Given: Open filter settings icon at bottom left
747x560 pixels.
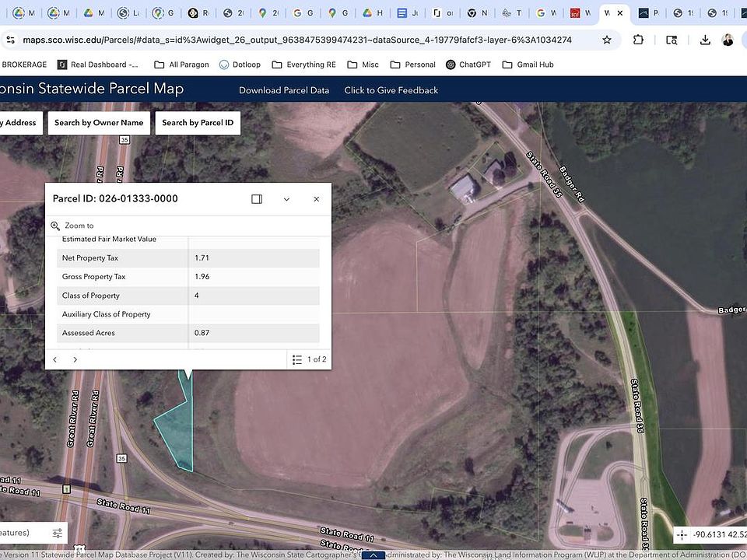Looking at the screenshot, I should [x=57, y=533].
